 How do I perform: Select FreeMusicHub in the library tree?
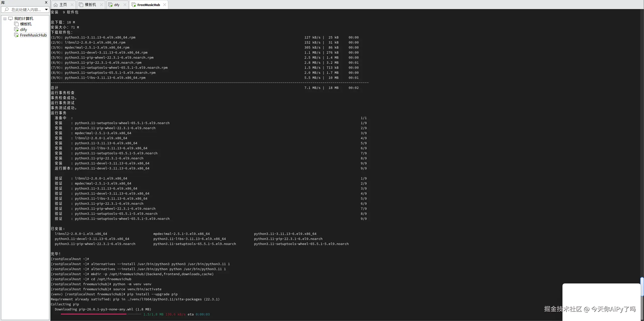[x=33, y=35]
